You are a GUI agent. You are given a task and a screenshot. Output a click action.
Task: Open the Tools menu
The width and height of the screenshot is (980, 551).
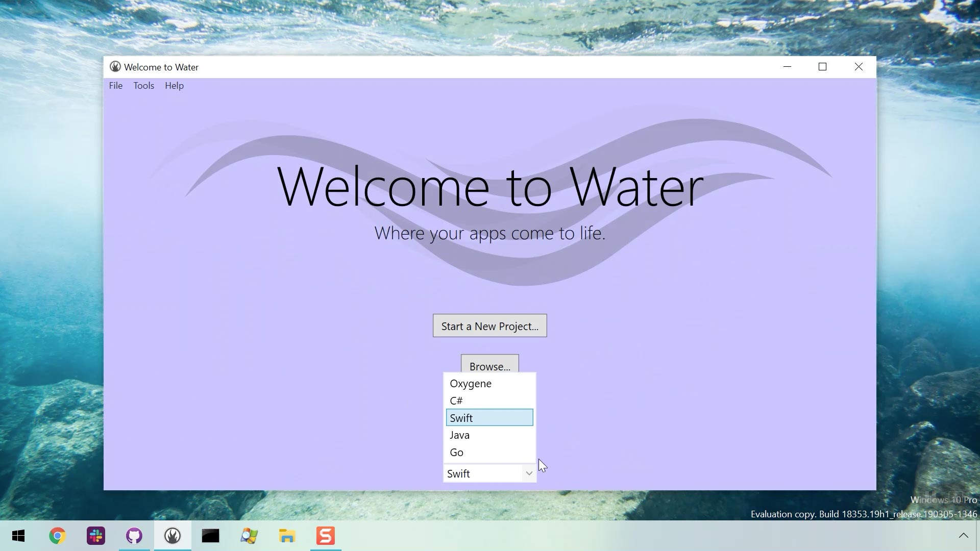(144, 86)
